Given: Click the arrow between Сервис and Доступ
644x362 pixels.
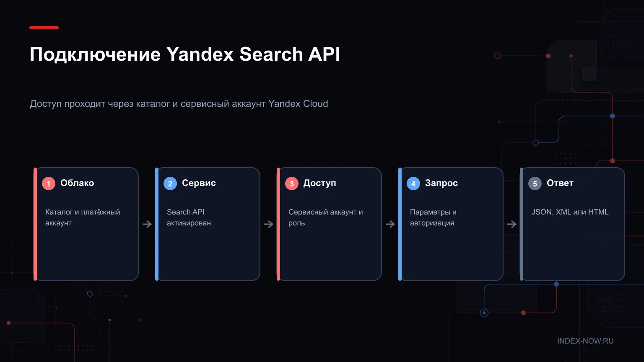Looking at the screenshot, I should tap(269, 224).
